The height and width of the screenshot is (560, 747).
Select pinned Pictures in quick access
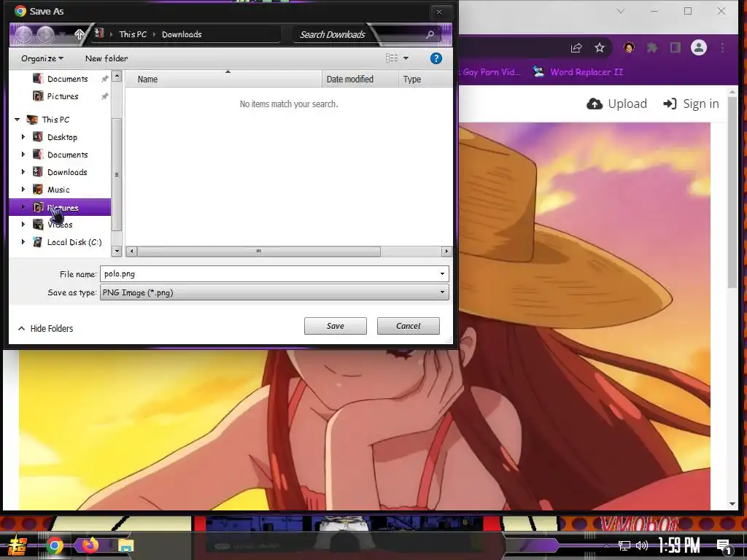tap(63, 96)
